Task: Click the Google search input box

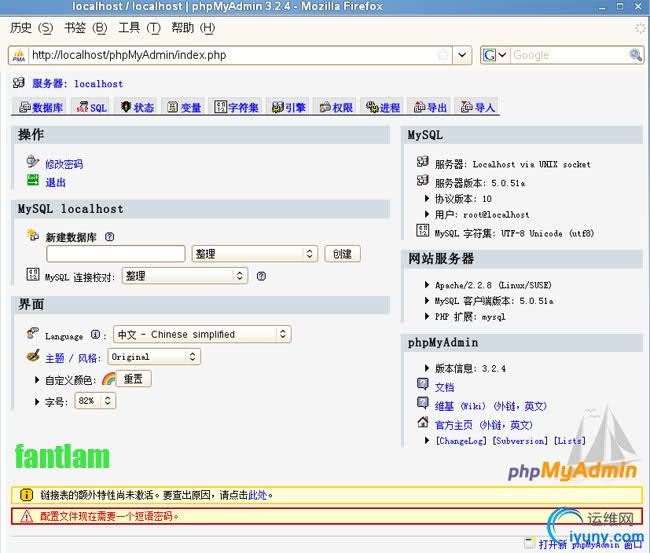Action: (569, 55)
